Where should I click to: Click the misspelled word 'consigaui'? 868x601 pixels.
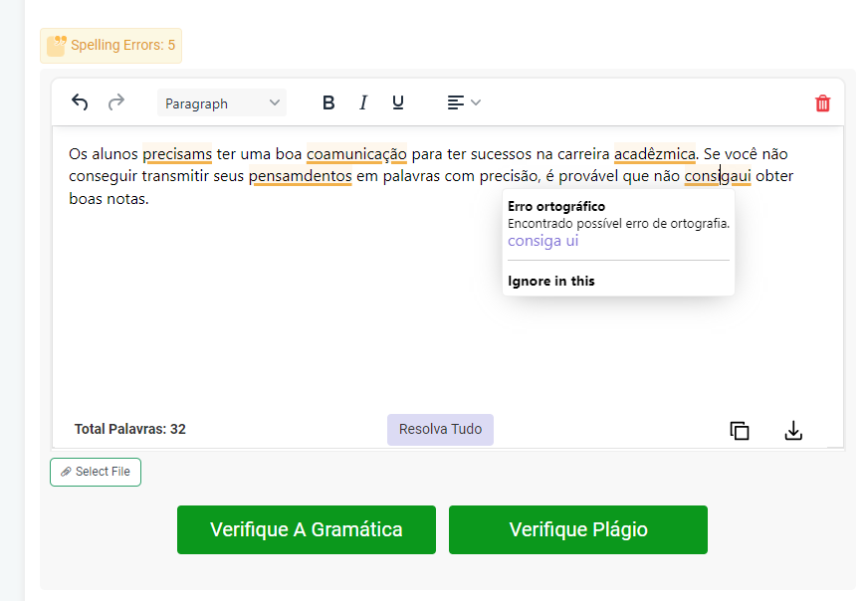(718, 176)
